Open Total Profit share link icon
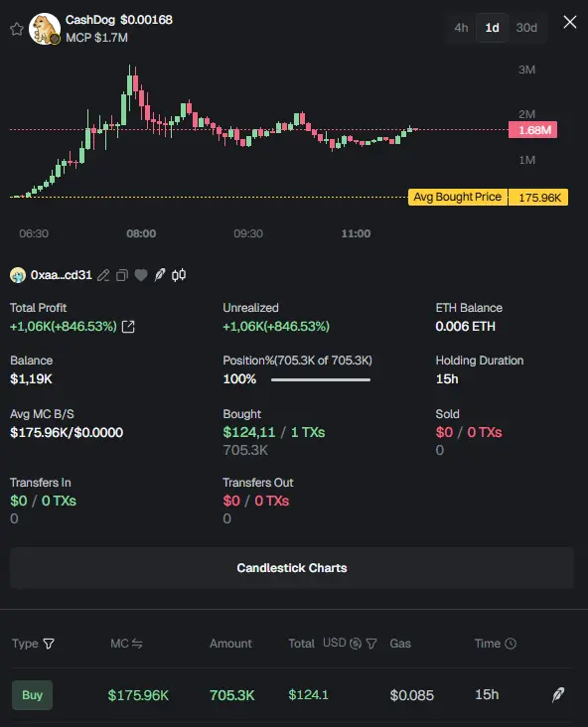The width and height of the screenshot is (588, 727). [x=128, y=327]
